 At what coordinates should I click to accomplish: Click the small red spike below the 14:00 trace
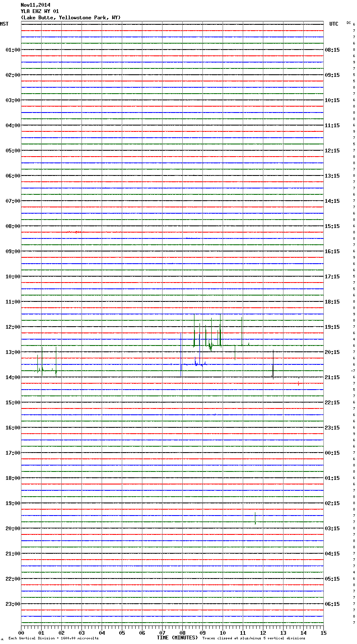pyautogui.click(x=299, y=383)
